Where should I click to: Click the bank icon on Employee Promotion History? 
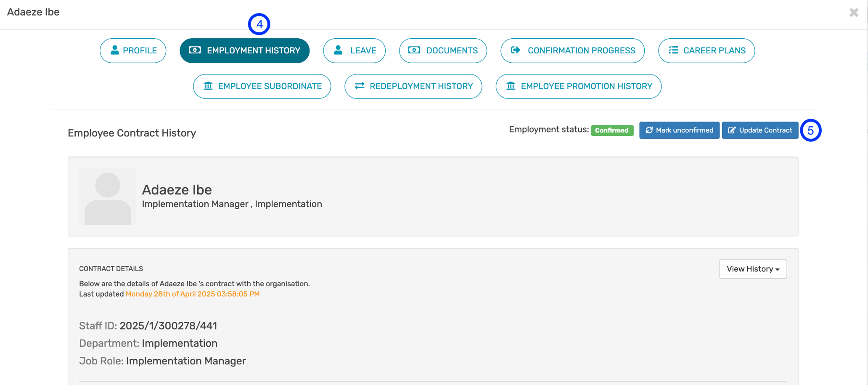(x=511, y=86)
